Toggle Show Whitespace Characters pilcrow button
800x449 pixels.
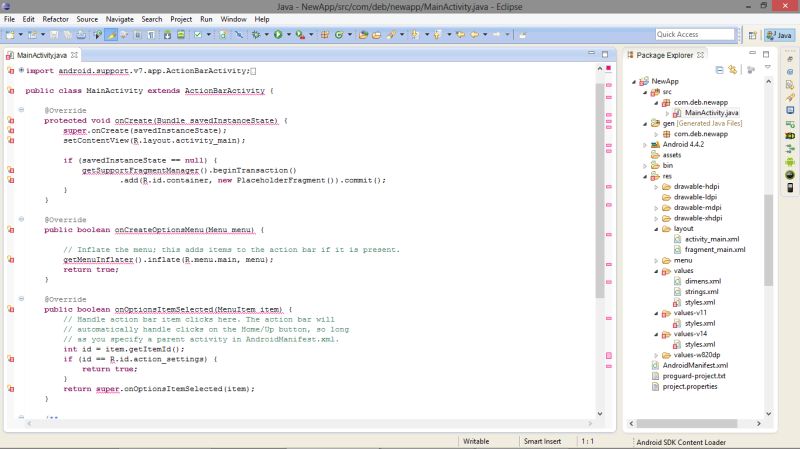(x=151, y=35)
